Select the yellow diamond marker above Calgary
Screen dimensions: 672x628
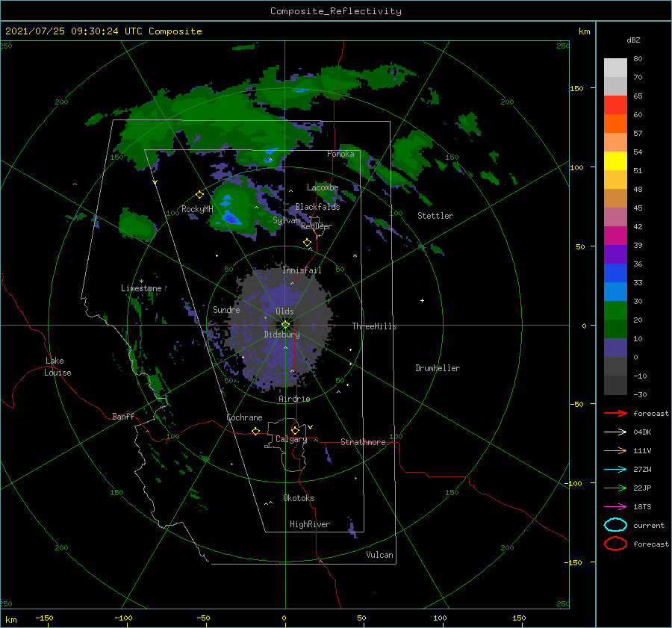click(x=295, y=430)
